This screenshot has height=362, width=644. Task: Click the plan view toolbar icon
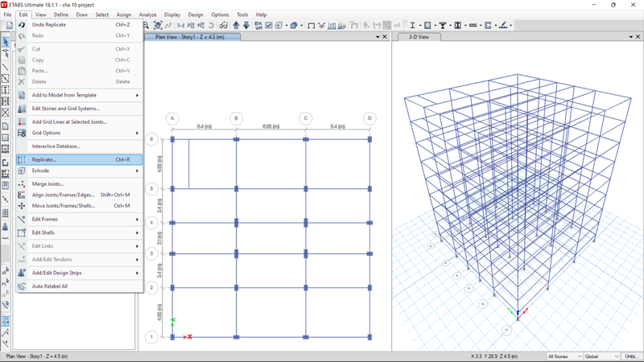point(191,26)
